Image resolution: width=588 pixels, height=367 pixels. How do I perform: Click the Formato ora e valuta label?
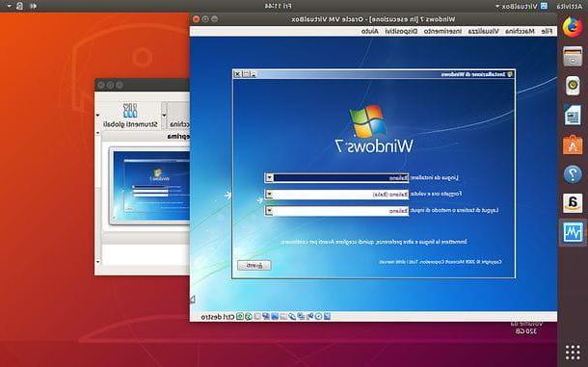pyautogui.click(x=437, y=194)
